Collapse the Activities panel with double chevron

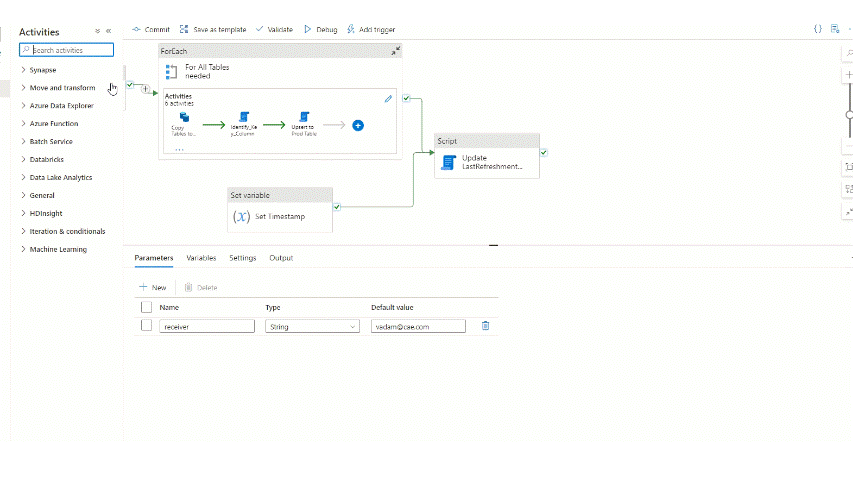click(x=108, y=32)
